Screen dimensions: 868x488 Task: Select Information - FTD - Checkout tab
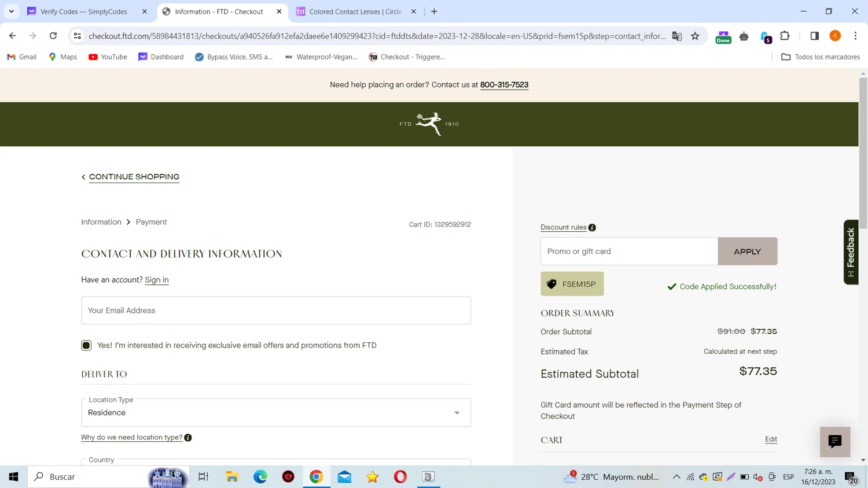219,12
